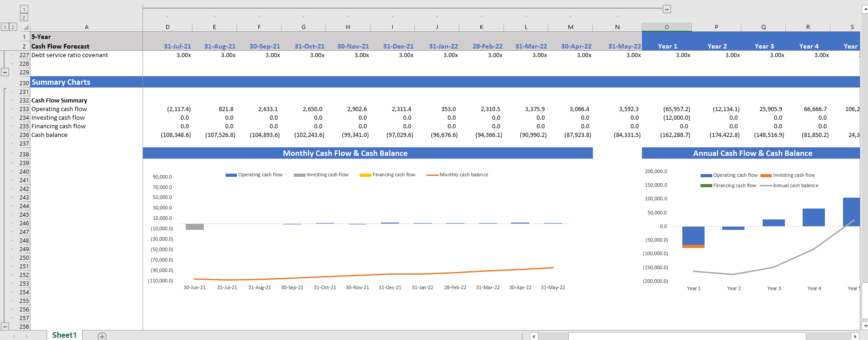Open the Sheet1 tab
Viewport: 868px width, 340px height.
point(64,335)
